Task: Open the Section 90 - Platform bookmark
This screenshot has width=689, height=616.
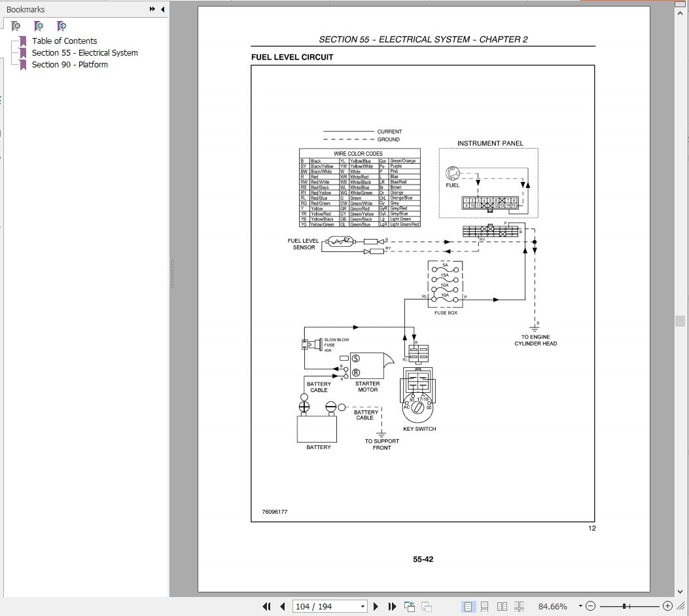Action: (x=69, y=64)
